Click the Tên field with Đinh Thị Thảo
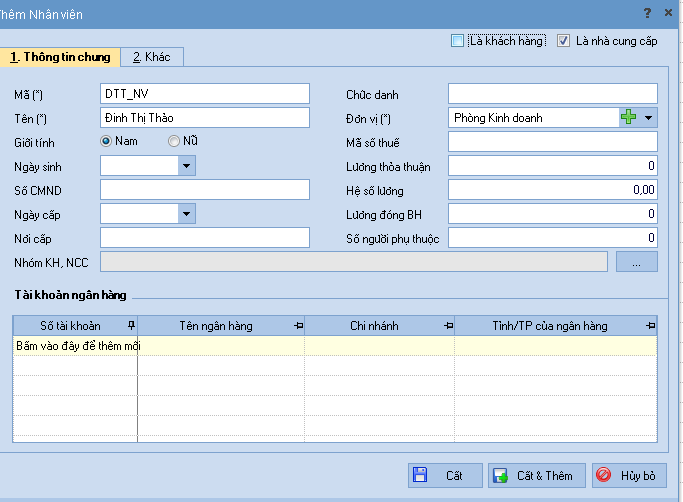The width and height of the screenshot is (683, 502). click(x=205, y=118)
